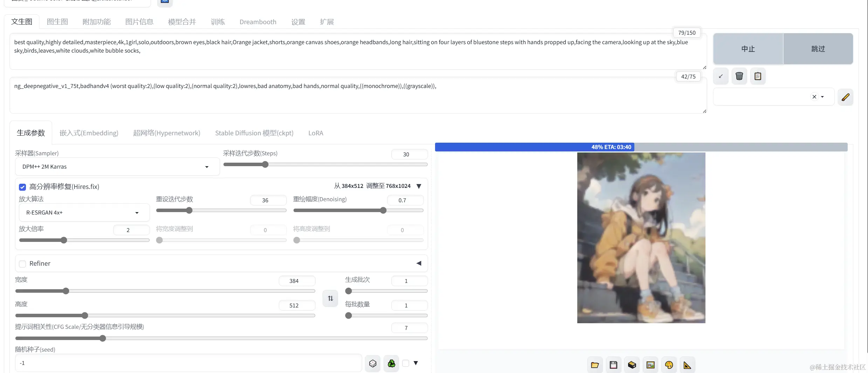The width and height of the screenshot is (868, 373).
Task: Click the Steps value field showing 30
Action: (x=409, y=154)
